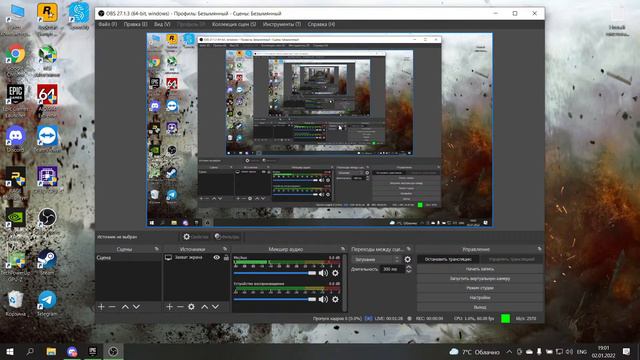Viewport: 640px width, 360px height.
Task: Click Start Recording button
Action: coord(480,269)
